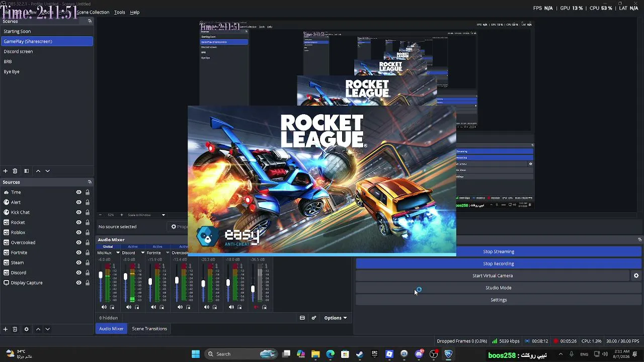Open the Scene Collection menu
This screenshot has height=362, width=644.
(x=93, y=12)
